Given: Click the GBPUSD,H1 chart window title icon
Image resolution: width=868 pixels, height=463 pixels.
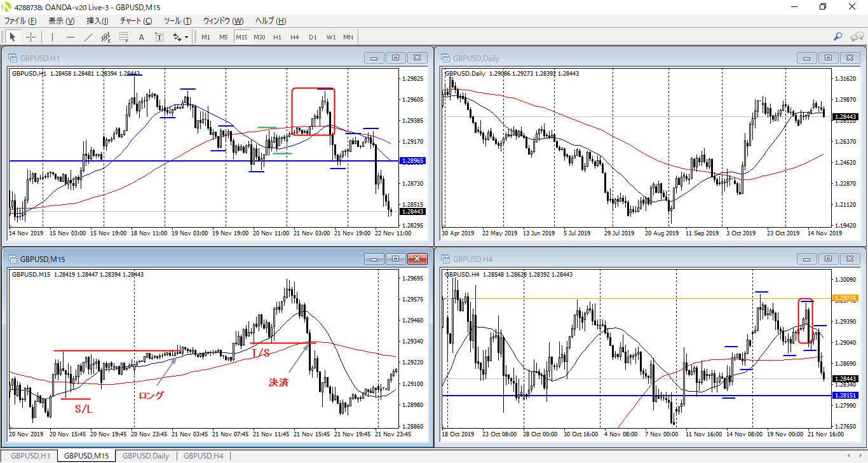Looking at the screenshot, I should pos(13,58).
